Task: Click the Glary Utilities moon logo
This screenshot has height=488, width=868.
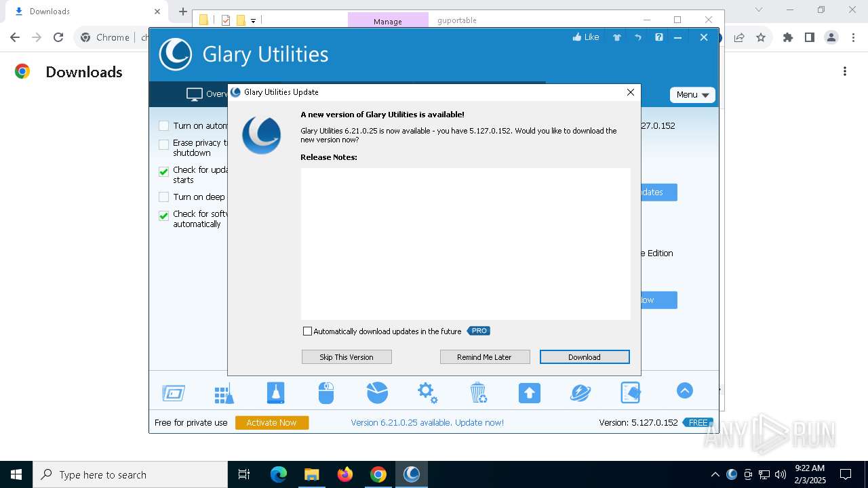Action: [x=176, y=54]
